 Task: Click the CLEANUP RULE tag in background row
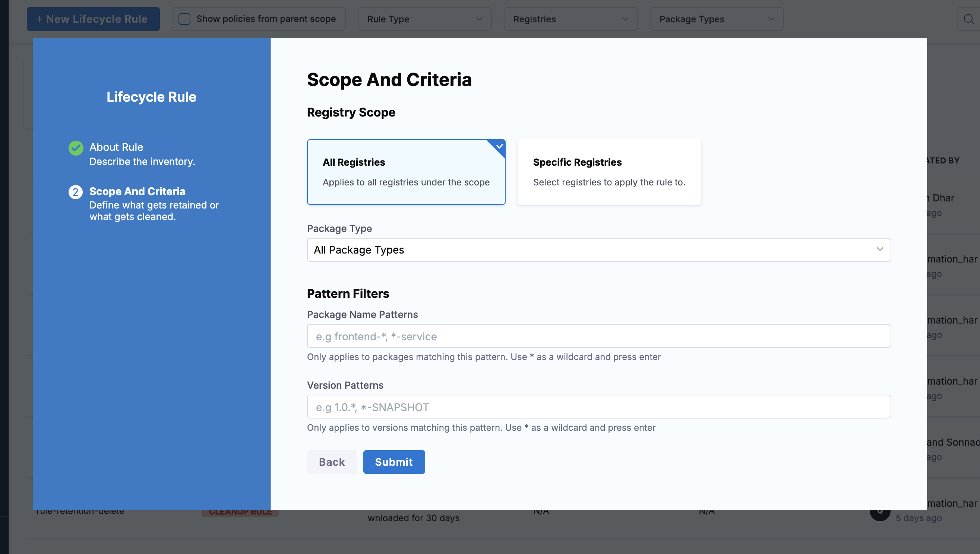[x=240, y=512]
